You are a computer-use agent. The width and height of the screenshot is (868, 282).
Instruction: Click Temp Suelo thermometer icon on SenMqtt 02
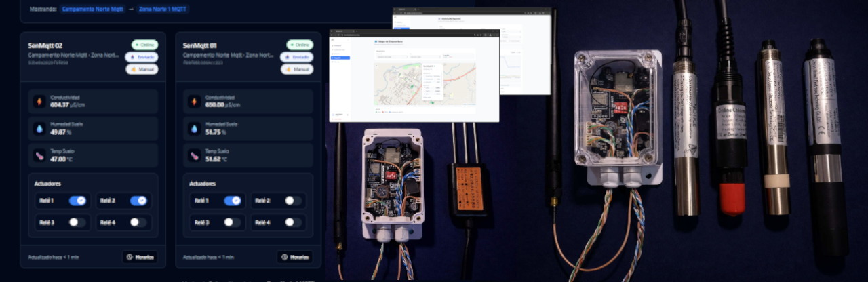pyautogui.click(x=39, y=155)
